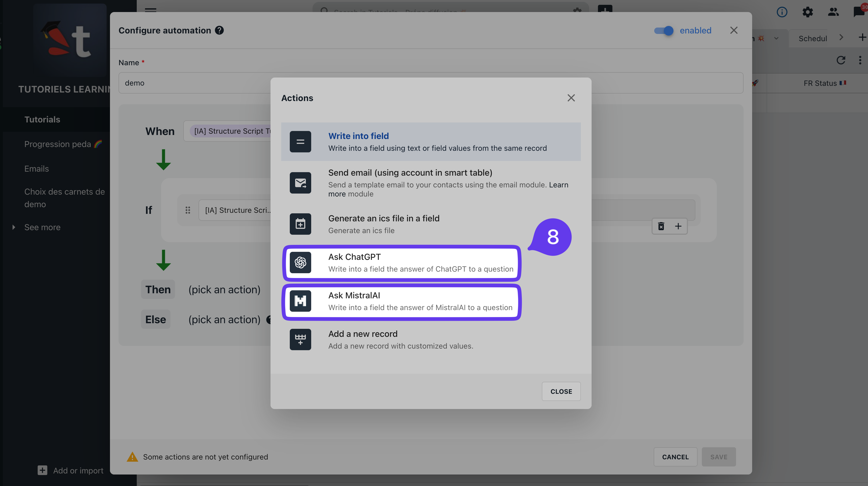The image size is (868, 486).
Task: Select the Add a new record action
Action: click(431, 340)
